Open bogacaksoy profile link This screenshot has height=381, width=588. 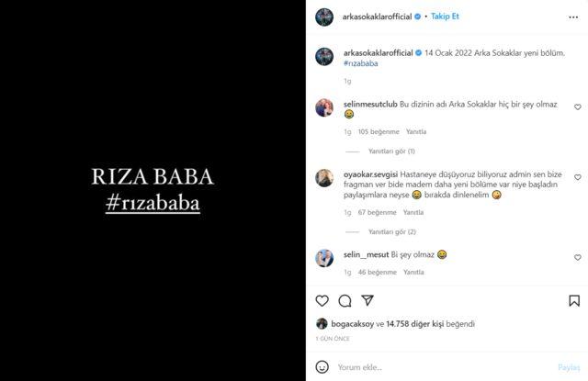tap(353, 324)
